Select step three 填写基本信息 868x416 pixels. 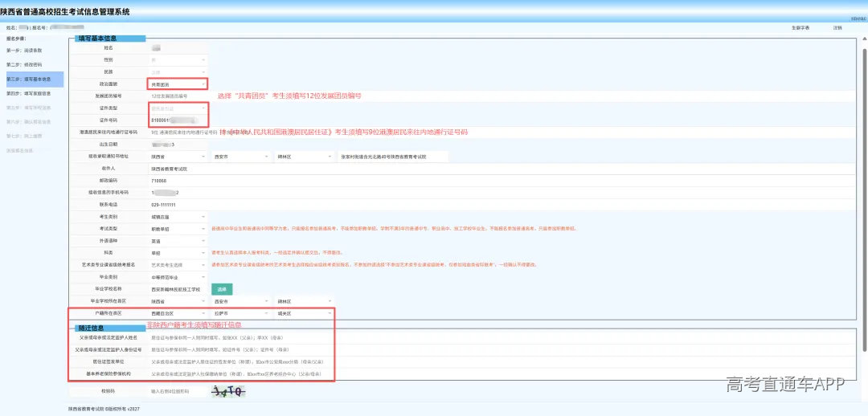pos(35,80)
